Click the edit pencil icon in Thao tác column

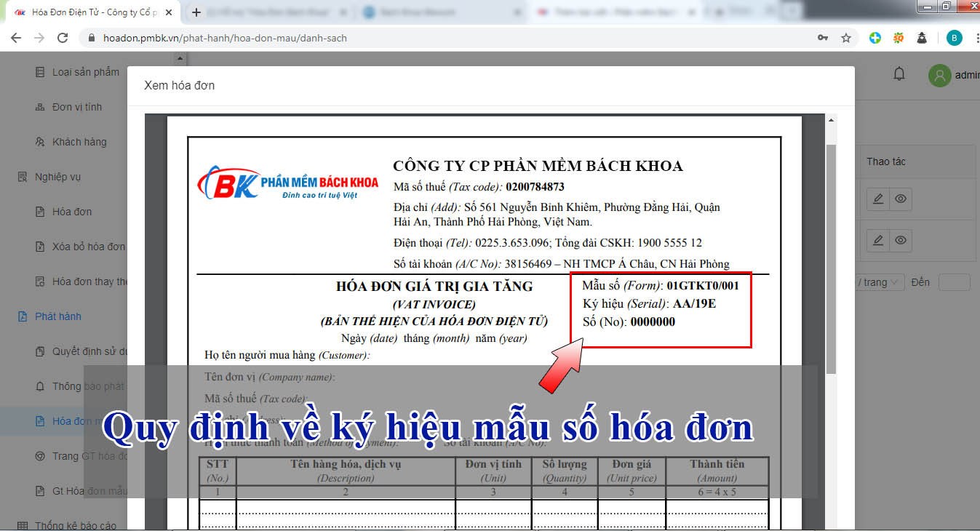click(877, 199)
